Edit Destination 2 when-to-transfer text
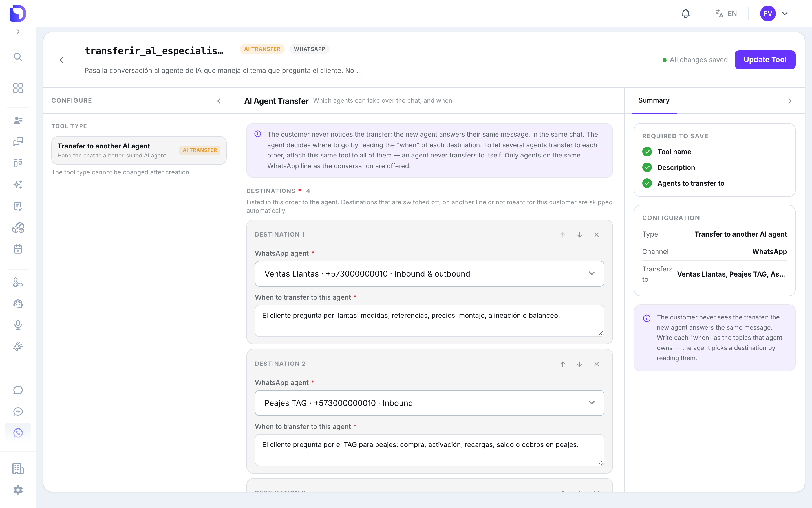This screenshot has height=508, width=812. pos(429,450)
